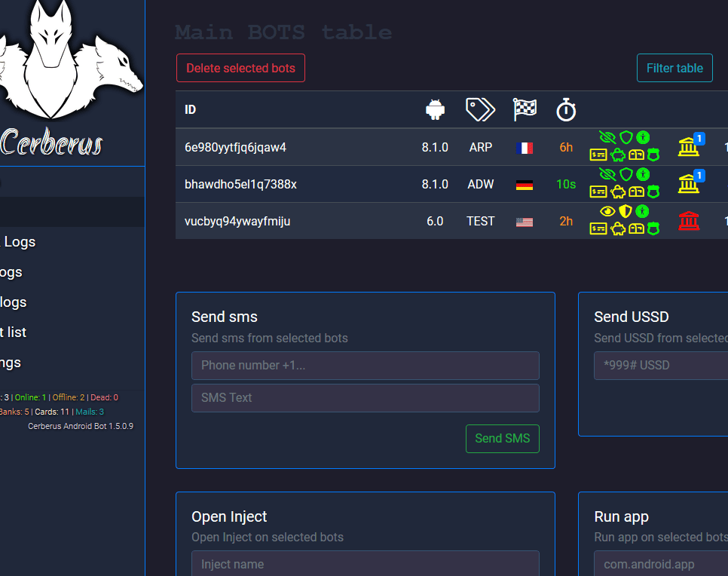Click the green piggy bank icon in ARP row
The height and width of the screenshot is (576, 728).
(618, 155)
